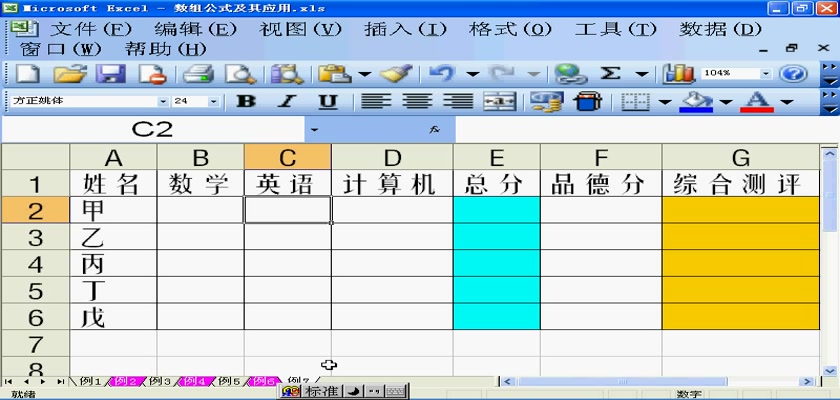The height and width of the screenshot is (400, 840).
Task: Click the Undo arrow icon
Action: click(442, 74)
